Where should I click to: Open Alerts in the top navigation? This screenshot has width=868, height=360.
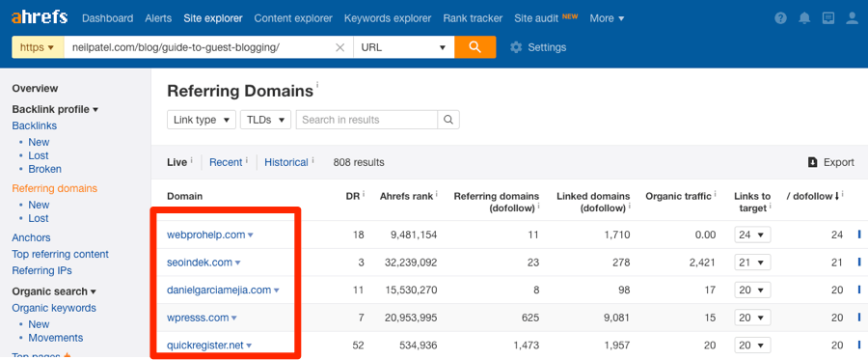click(158, 18)
